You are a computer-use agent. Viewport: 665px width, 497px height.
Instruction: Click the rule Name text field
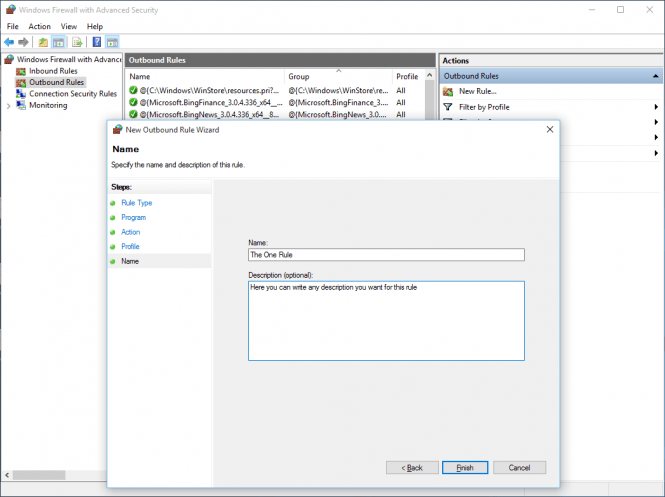(x=386, y=255)
